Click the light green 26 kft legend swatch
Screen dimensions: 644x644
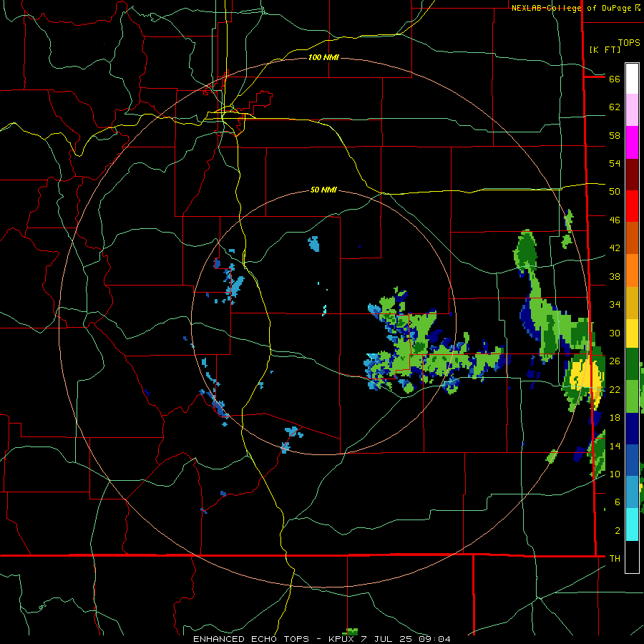click(632, 396)
